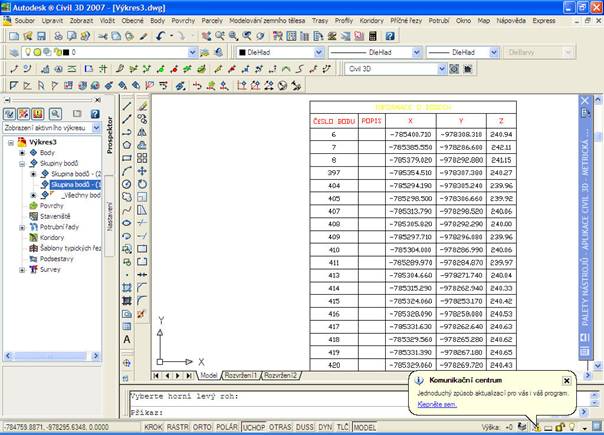604x435 pixels.
Task: Click the Toolspace help icon
Action: [x=95, y=114]
